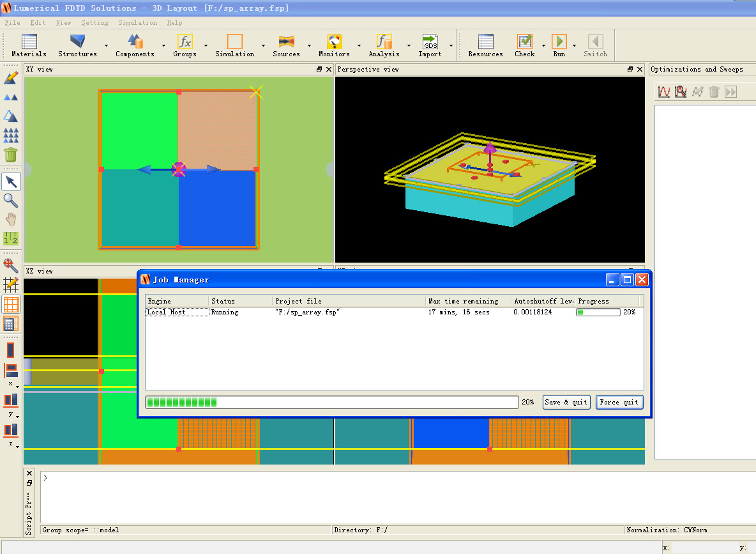
Task: Click Save & quit in Job Manager
Action: (x=566, y=402)
